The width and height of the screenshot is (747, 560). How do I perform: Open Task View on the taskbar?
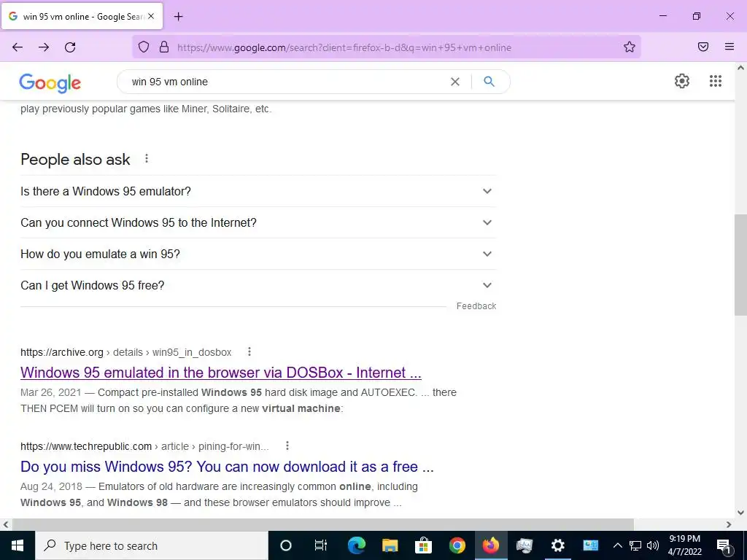pyautogui.click(x=321, y=545)
